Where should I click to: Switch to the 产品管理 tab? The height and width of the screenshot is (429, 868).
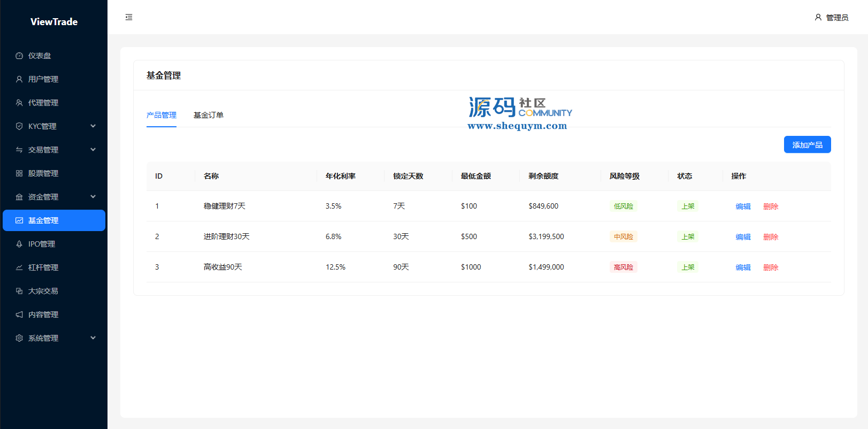[162, 115]
